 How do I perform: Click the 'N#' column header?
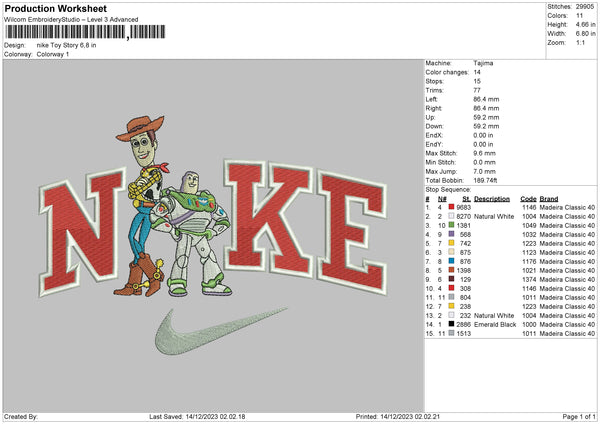pyautogui.click(x=442, y=199)
